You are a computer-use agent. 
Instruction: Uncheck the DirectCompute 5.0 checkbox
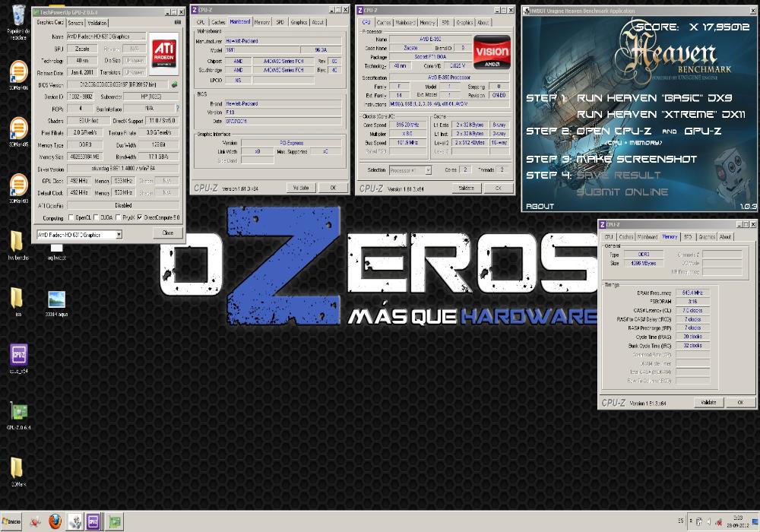click(140, 217)
